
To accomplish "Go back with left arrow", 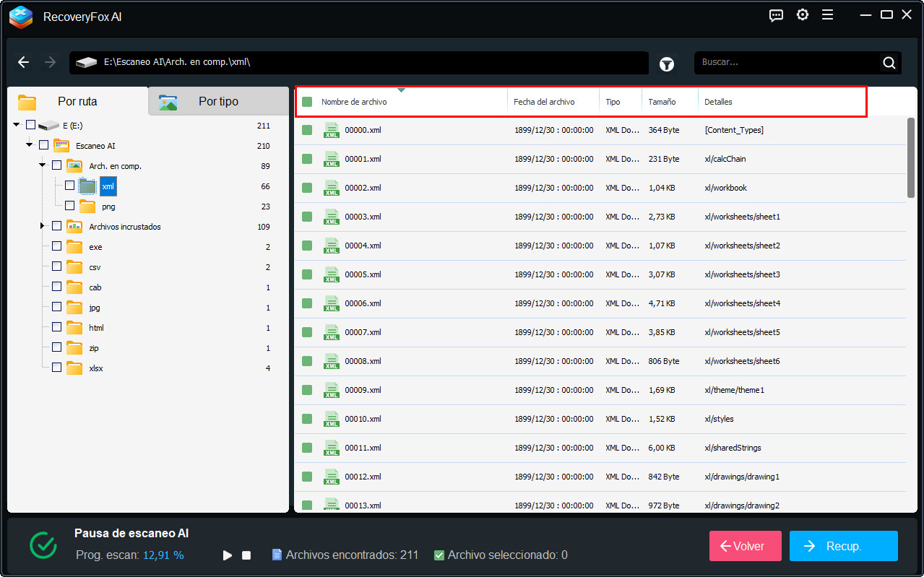I will [24, 63].
